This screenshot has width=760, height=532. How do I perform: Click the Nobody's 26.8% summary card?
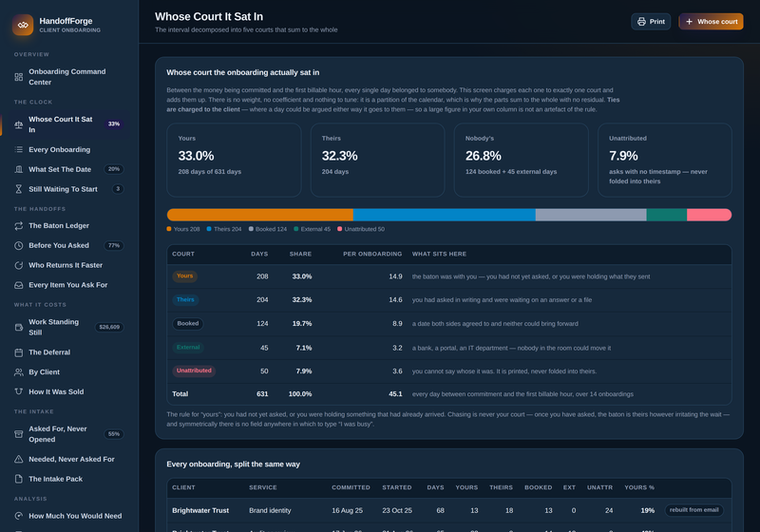(x=521, y=160)
